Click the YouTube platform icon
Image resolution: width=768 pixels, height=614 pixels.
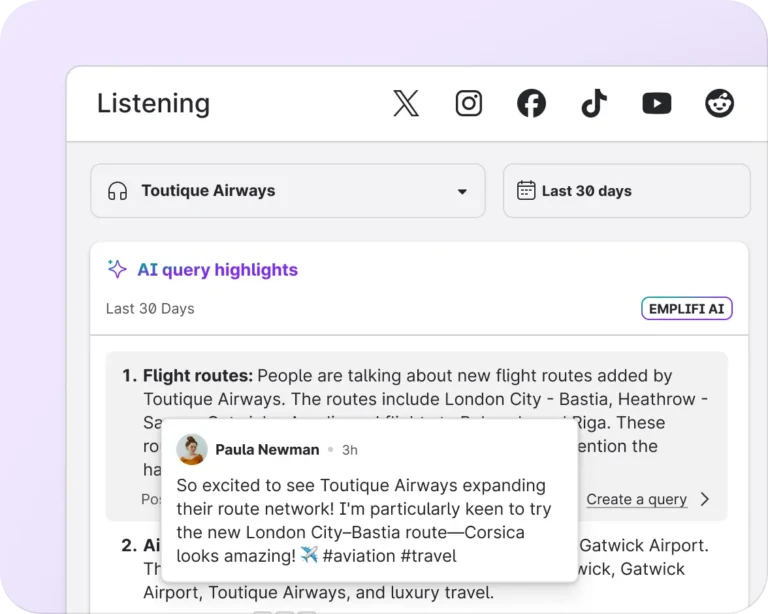[657, 103]
